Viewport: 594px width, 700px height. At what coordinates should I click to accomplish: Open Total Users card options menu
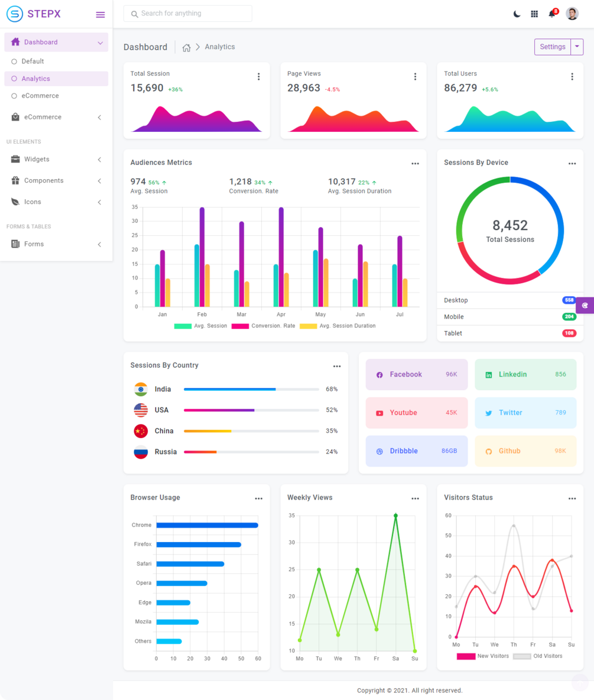coord(572,77)
